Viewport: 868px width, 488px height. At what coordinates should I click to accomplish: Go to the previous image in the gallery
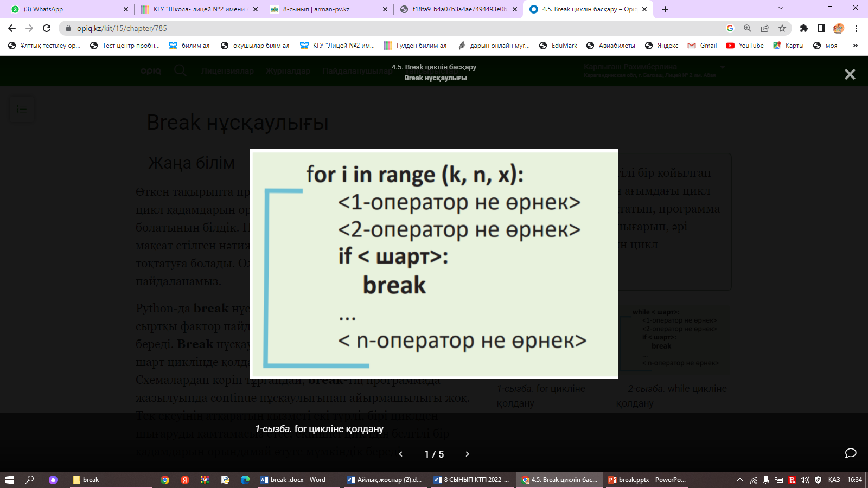(401, 454)
